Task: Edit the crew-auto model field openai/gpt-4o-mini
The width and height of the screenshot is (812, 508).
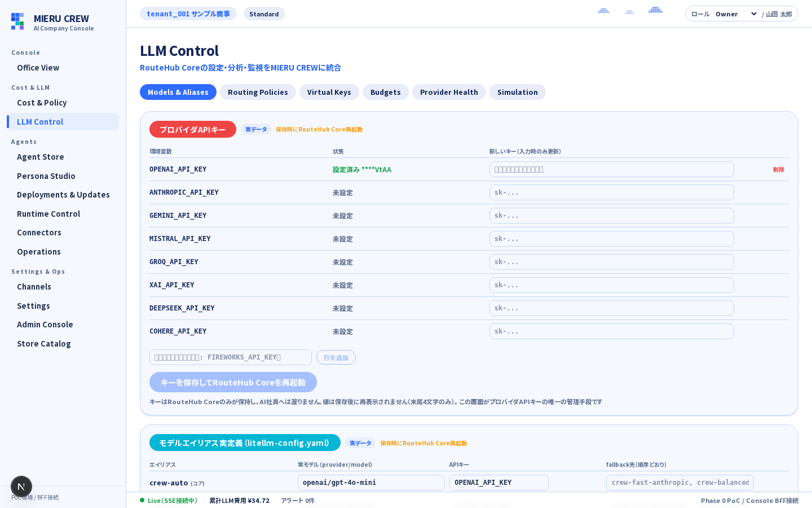Action: [371, 483]
